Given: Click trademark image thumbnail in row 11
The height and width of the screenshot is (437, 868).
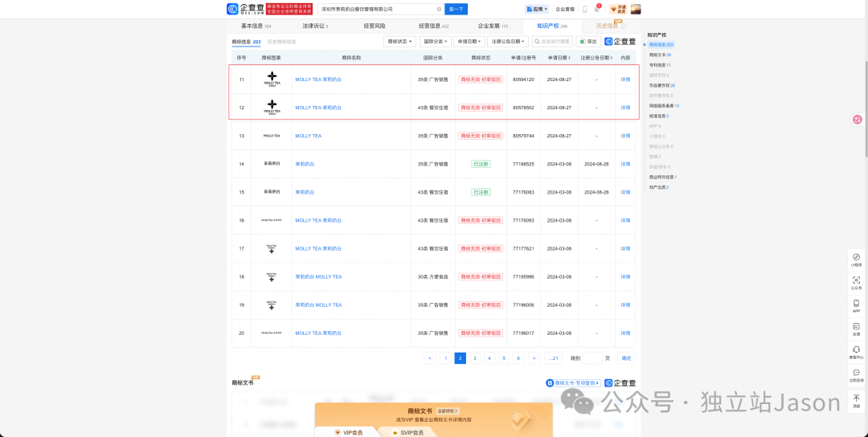Looking at the screenshot, I should [x=272, y=79].
